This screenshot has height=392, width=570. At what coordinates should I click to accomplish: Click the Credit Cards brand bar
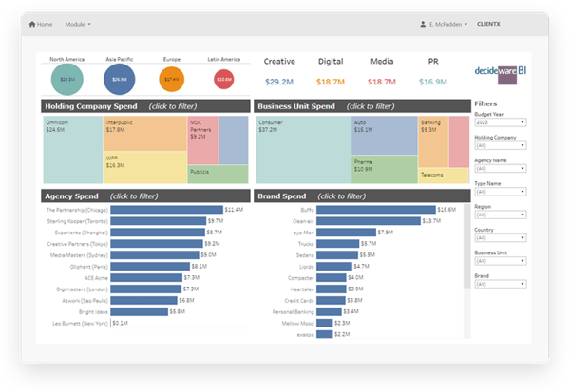(x=331, y=300)
